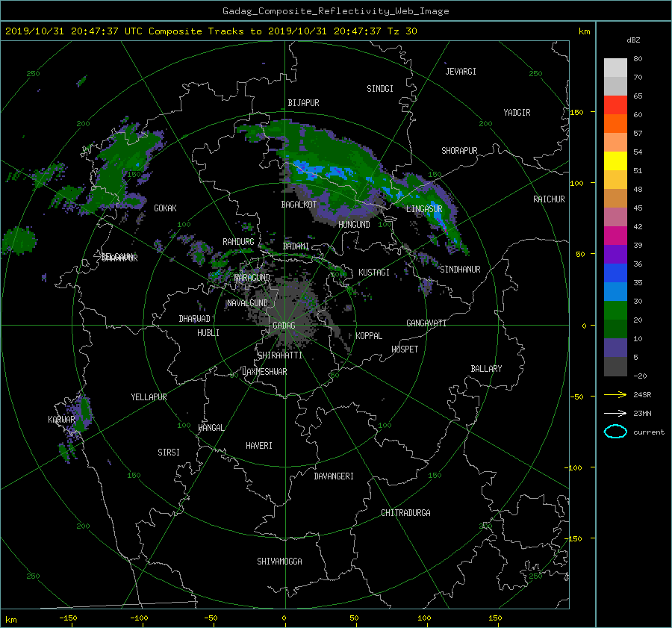Click the BALLARY city label
The height and width of the screenshot is (628, 672).
point(486,369)
